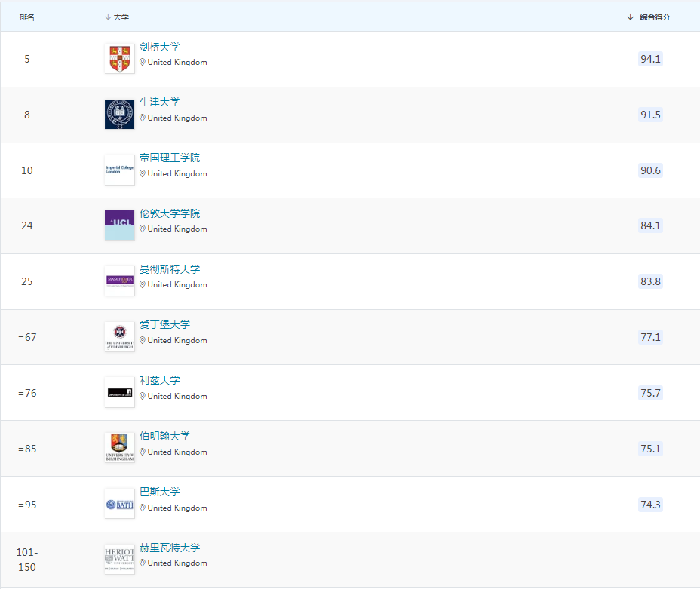Open the 伦敦大学学院 link
The height and width of the screenshot is (589, 700).
tap(170, 214)
